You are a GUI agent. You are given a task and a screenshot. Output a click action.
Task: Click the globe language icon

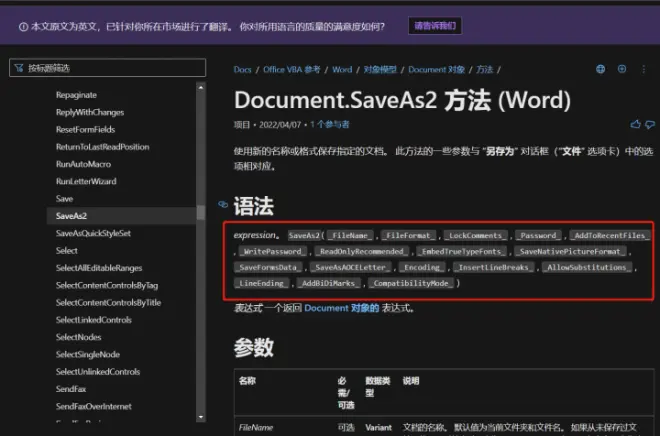coord(601,69)
